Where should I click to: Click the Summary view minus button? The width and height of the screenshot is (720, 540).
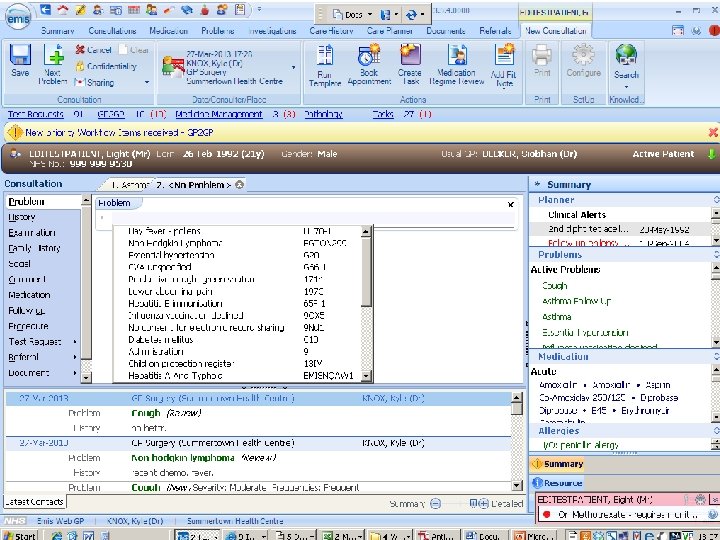[x=435, y=504]
